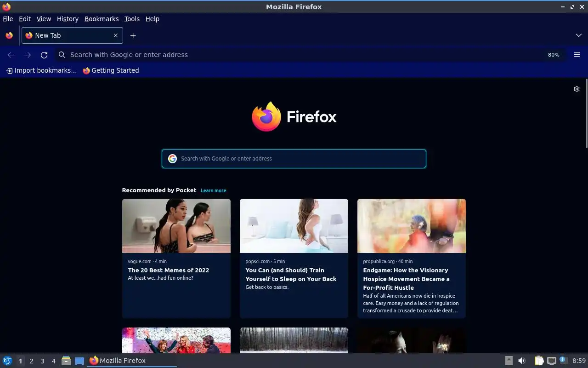Viewport: 588px width, 368px height.
Task: Open the volume speaker tray icon
Action: [522, 361]
